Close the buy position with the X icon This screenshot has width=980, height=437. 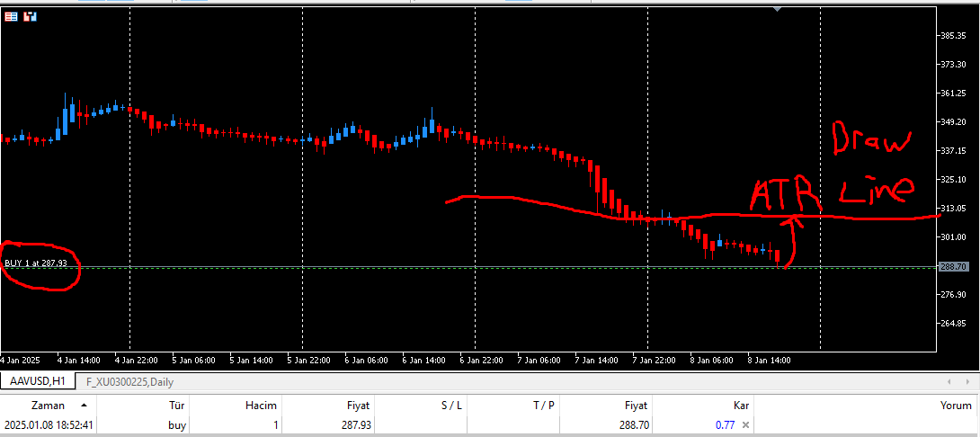(745, 425)
